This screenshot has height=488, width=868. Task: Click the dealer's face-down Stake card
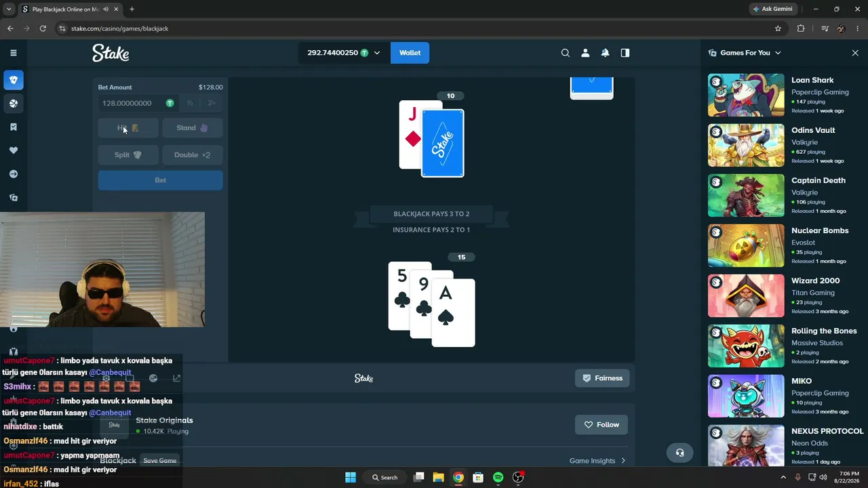pos(443,143)
